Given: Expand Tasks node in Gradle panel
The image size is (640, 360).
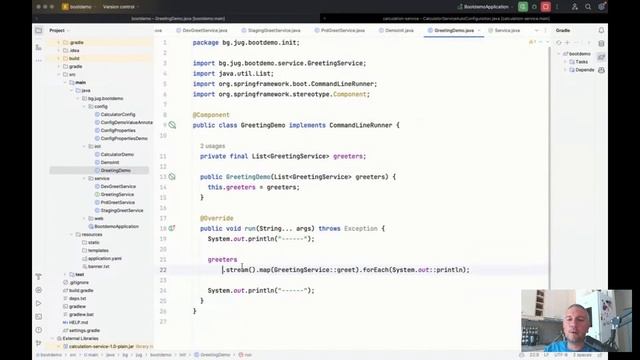Looking at the screenshot, I should coord(565,62).
